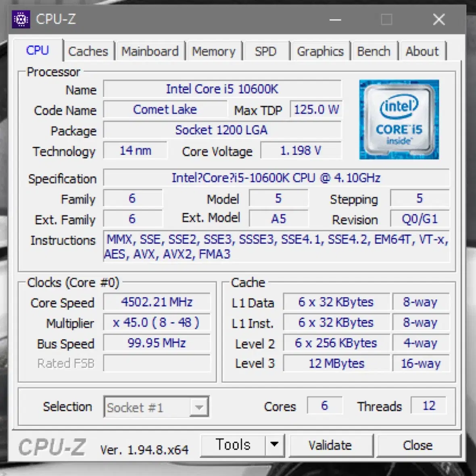Click the Stepping value '5'
Viewport: 476px width, 476px height.
pos(420,198)
